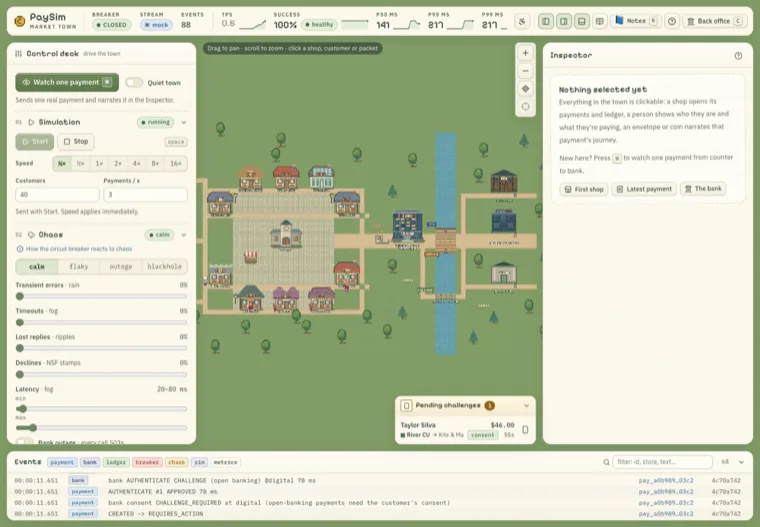Screen dimensions: 760x527
Task: Toggle the payment event filter chip
Action: 62,462
